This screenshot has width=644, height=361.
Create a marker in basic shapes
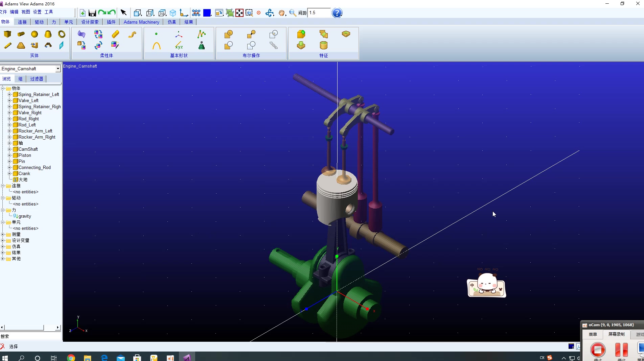179,34
